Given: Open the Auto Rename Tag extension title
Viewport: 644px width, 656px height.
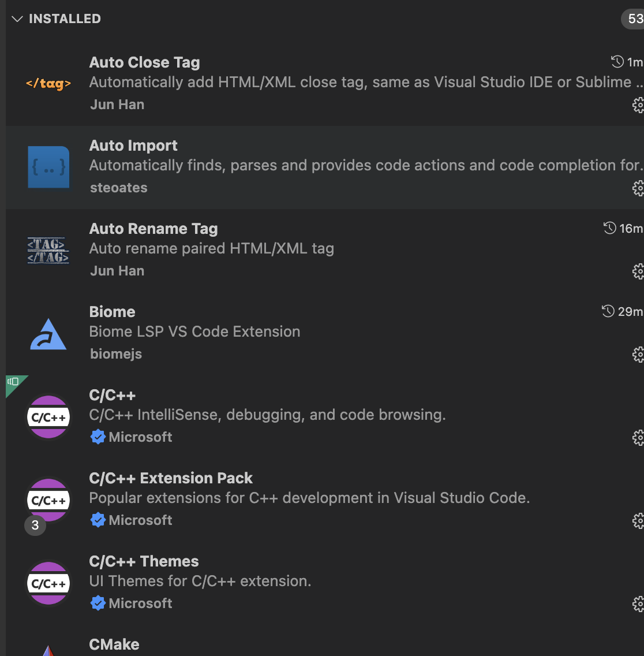Looking at the screenshot, I should point(153,229).
